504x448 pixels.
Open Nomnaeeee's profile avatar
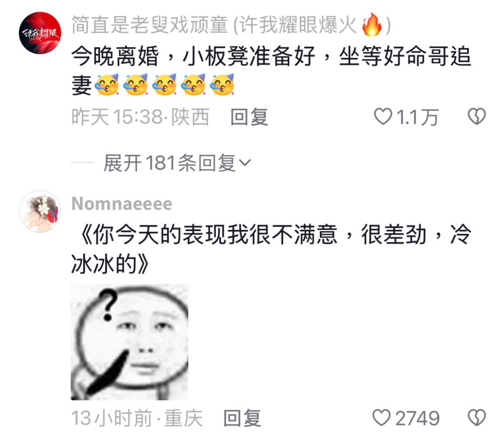pos(40,211)
